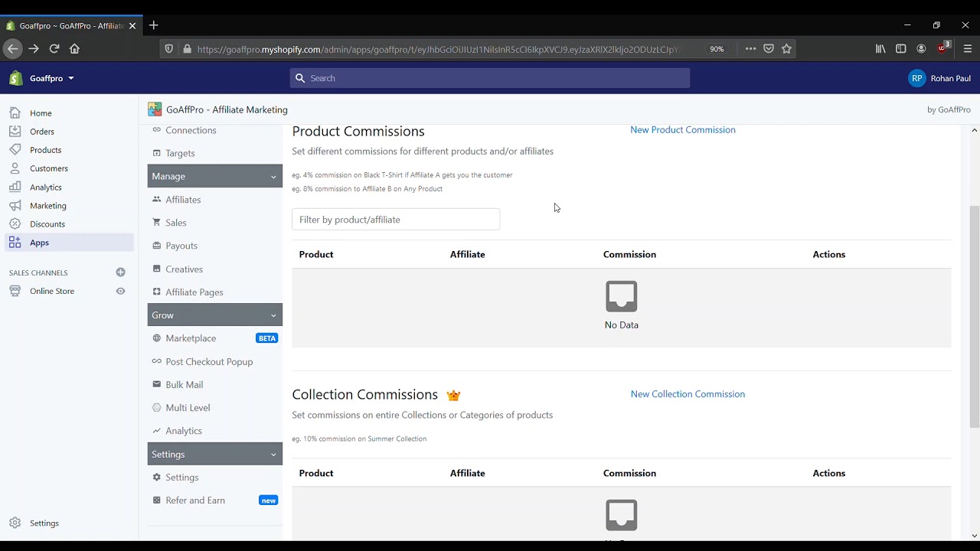Open the Firefox hamburger menu

coord(968,48)
